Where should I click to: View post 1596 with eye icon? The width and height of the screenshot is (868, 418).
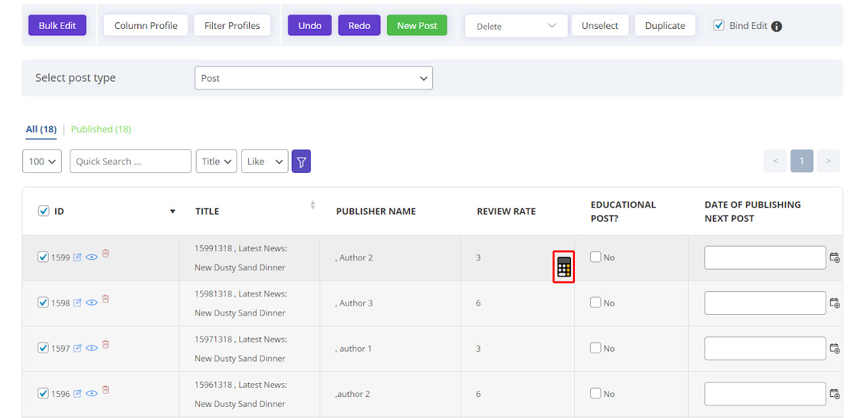click(x=91, y=394)
